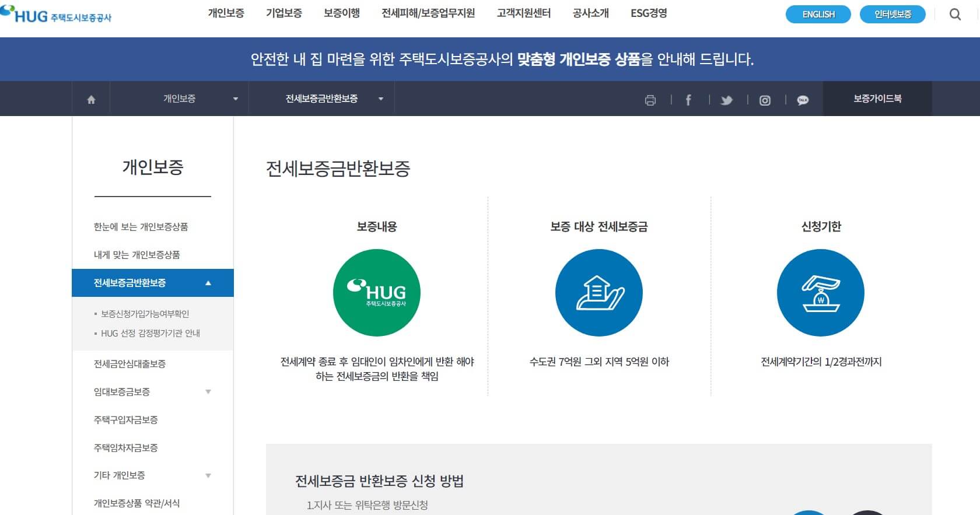
Task: Select 주택구입자금보증 in sidebar
Action: [126, 420]
